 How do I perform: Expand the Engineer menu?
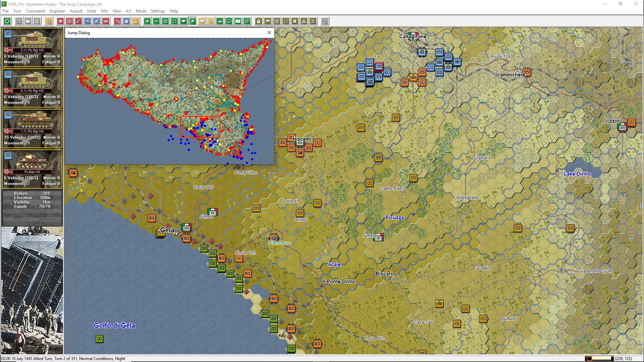(57, 11)
